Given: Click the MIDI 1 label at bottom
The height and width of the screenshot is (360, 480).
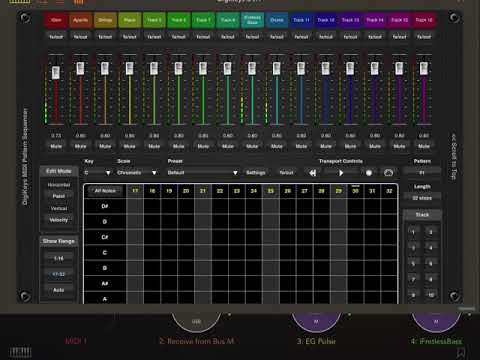Looking at the screenshot, I should (76, 341).
